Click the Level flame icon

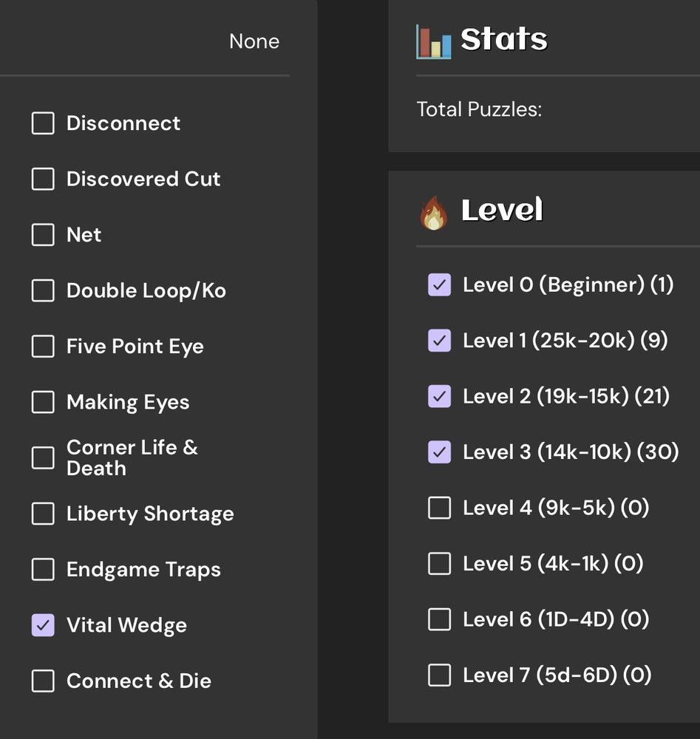tap(434, 213)
